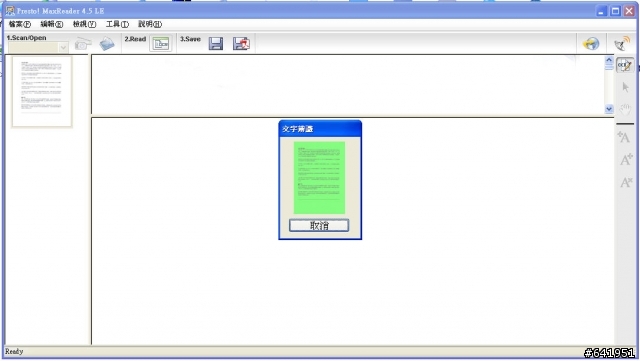Close the MaxReader window

click(629, 11)
